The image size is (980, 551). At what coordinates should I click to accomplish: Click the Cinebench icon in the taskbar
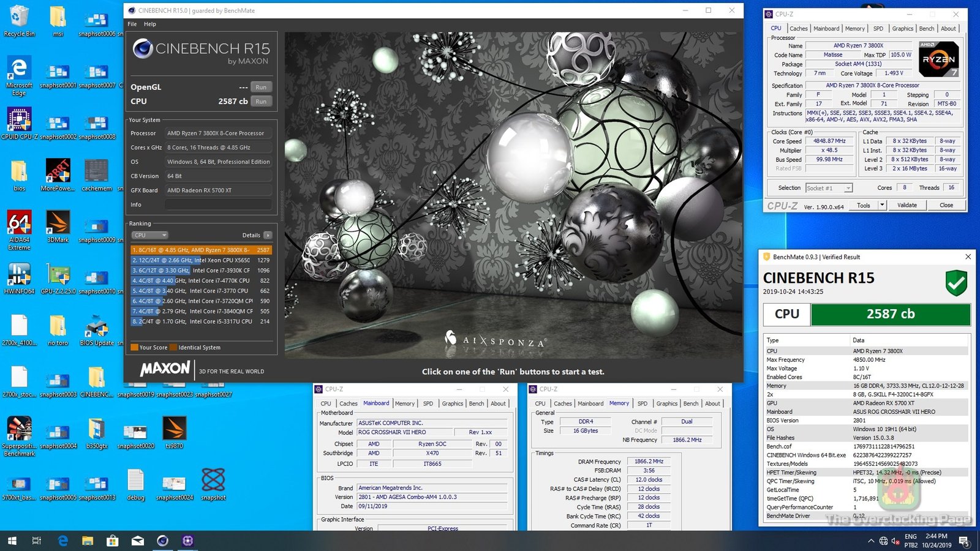162,541
